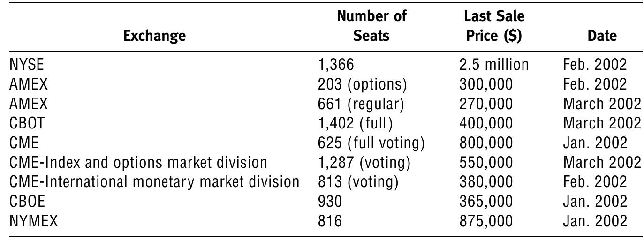The image size is (644, 240).
Task: Select the NYSE price 2.5 million
Action: [493, 65]
